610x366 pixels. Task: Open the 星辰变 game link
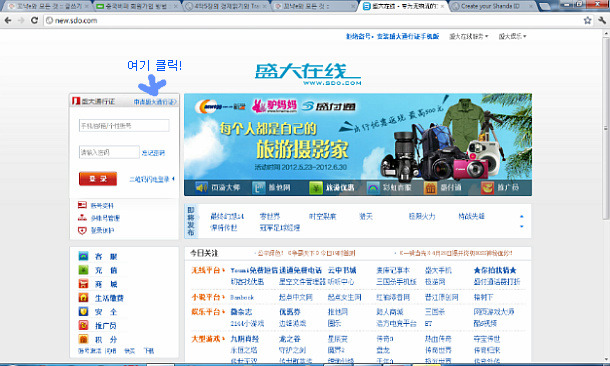point(337,339)
